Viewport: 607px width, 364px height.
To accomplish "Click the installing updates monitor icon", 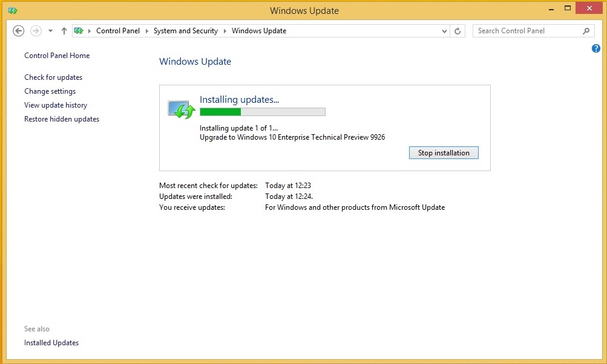I will (x=181, y=109).
